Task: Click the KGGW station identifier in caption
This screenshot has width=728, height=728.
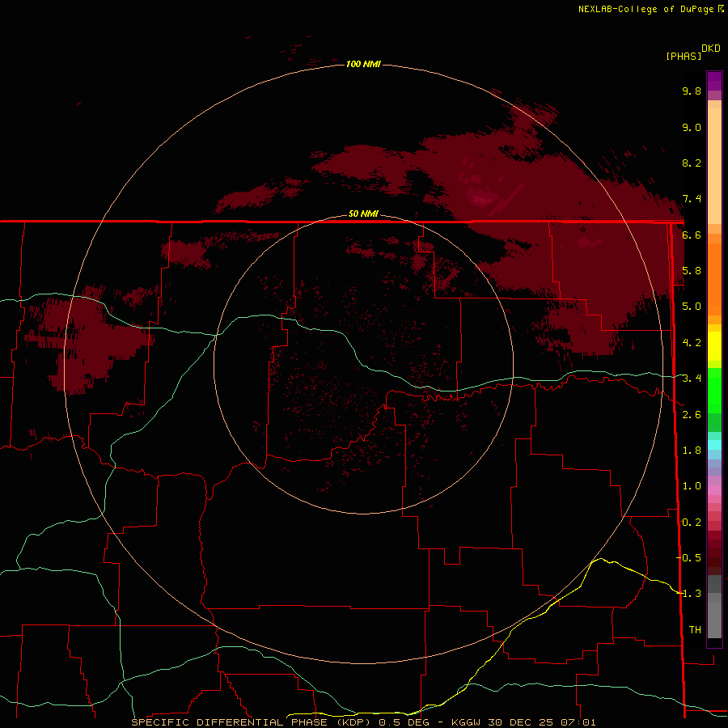Action: tap(466, 722)
